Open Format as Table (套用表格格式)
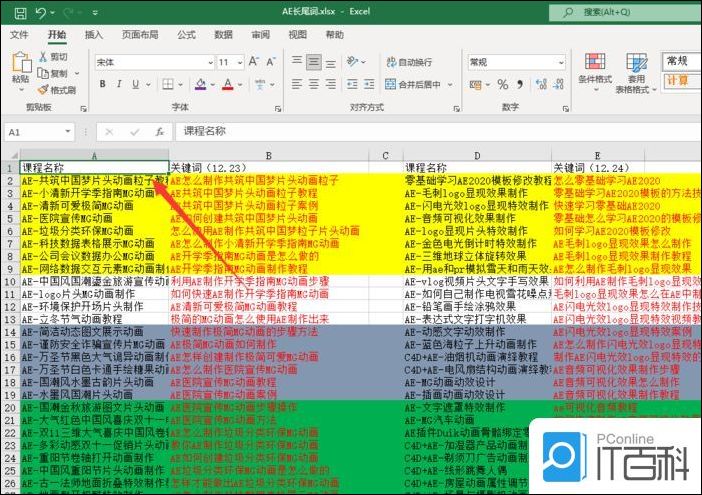Viewport: 702px width, 495px height. point(636,73)
